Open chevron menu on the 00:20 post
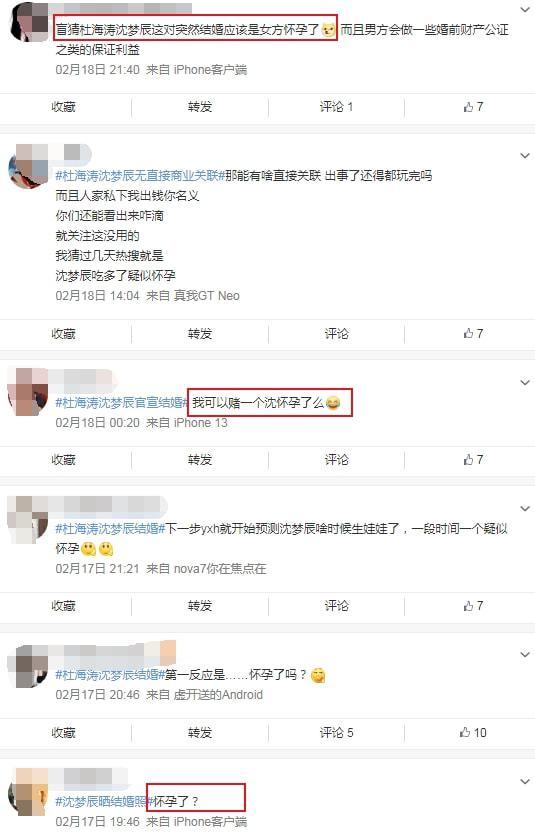 coord(525,382)
